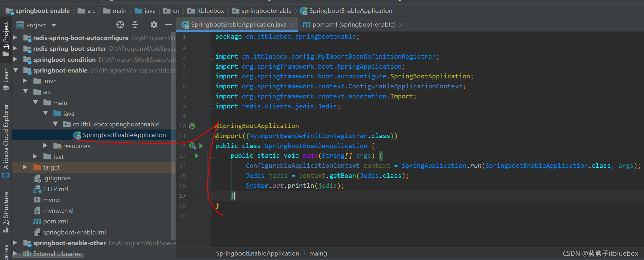Select the .gitignore file

[x=57, y=178]
